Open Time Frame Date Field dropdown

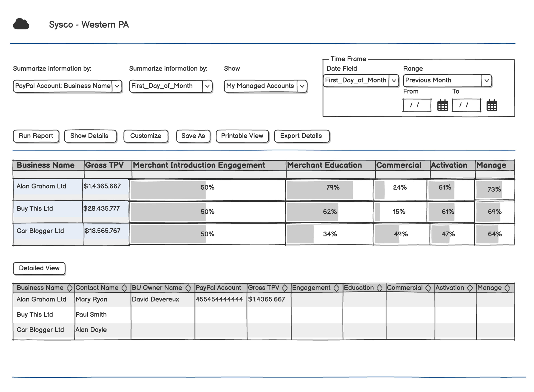(394, 80)
